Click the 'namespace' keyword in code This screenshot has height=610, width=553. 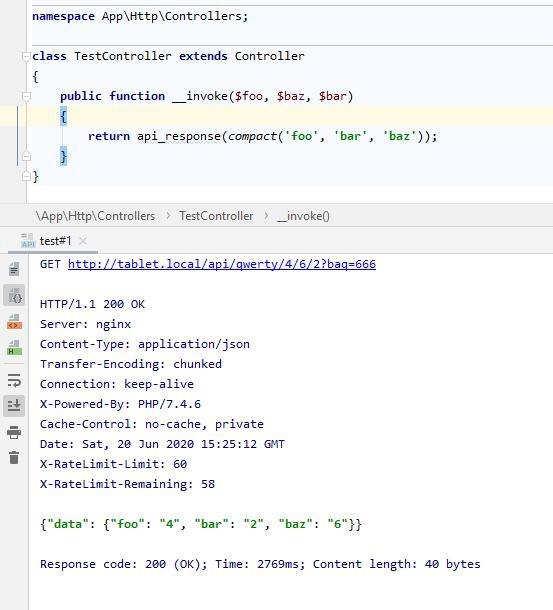(x=63, y=16)
